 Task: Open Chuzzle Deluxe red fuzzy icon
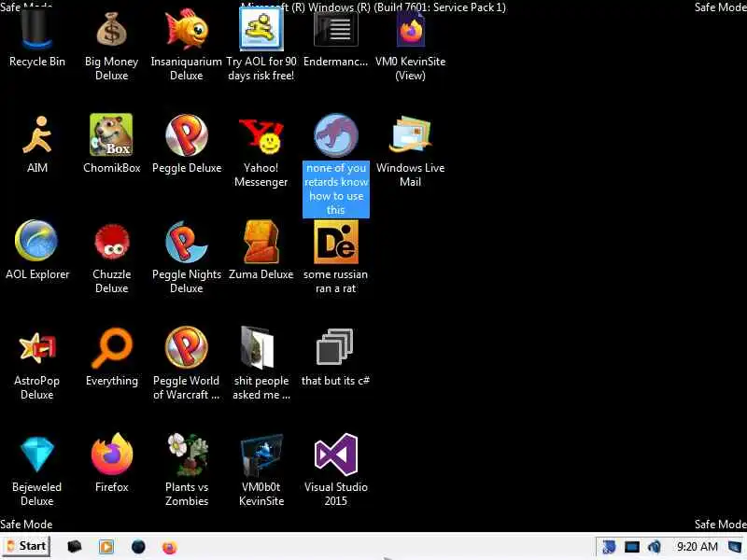click(111, 242)
